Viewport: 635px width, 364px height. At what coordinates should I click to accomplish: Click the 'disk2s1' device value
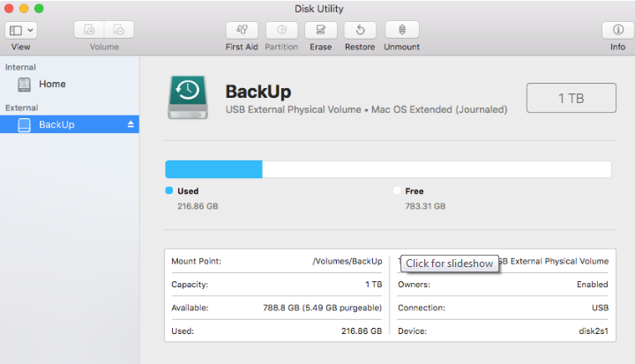pos(594,331)
